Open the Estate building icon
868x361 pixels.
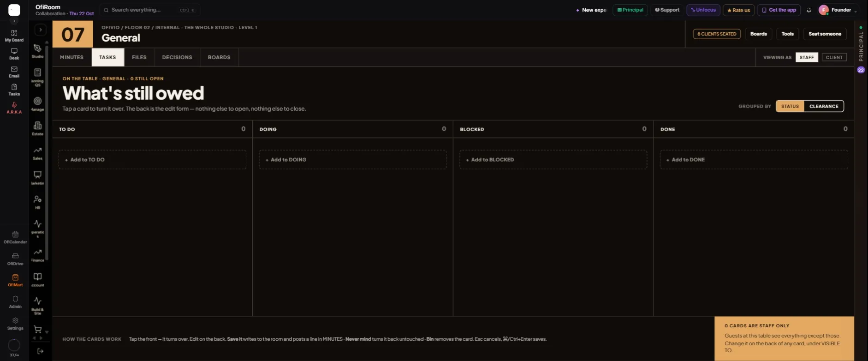point(38,128)
